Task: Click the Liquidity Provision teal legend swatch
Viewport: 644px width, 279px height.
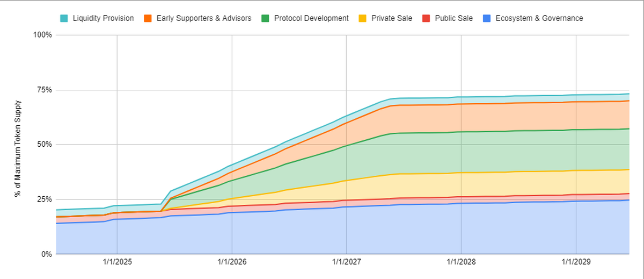Action: tap(64, 18)
